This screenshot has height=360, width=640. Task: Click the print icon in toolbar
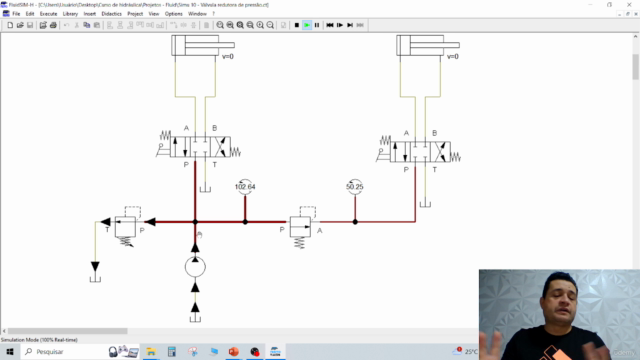(x=53, y=25)
